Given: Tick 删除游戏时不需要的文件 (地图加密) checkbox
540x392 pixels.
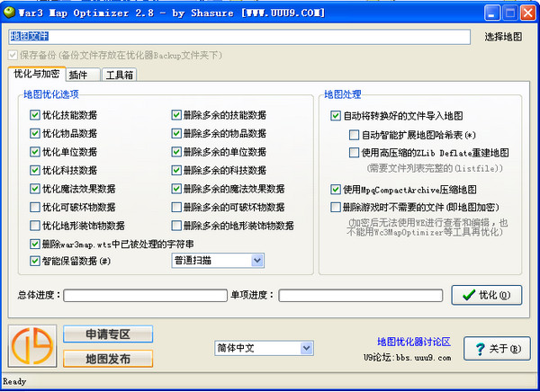Looking at the screenshot, I should click(336, 207).
